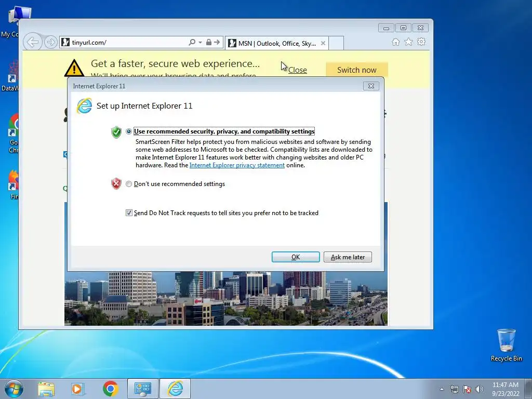Click the Ask me later button
This screenshot has height=399, width=532.
click(x=348, y=257)
